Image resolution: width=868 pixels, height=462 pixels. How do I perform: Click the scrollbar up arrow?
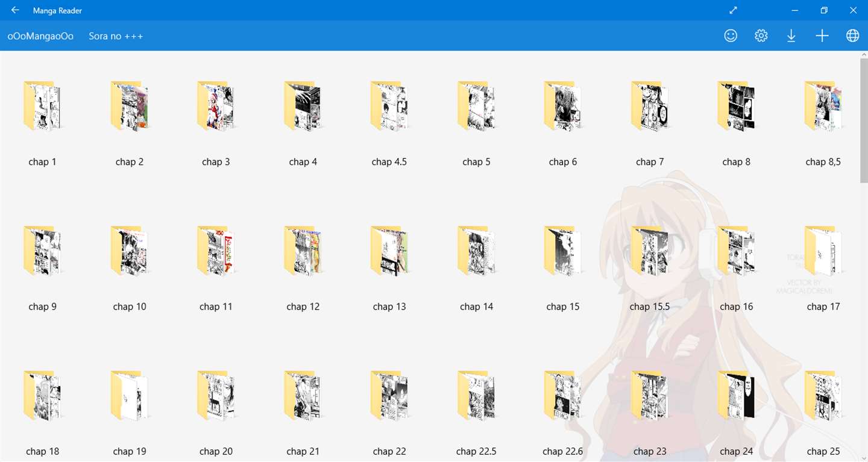864,55
